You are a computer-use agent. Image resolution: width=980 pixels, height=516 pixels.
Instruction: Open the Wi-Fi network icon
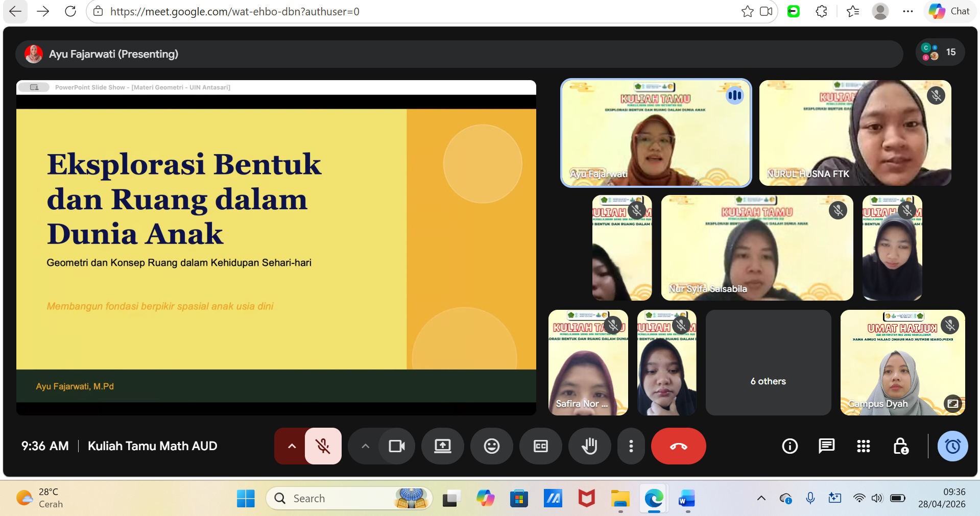pos(859,498)
